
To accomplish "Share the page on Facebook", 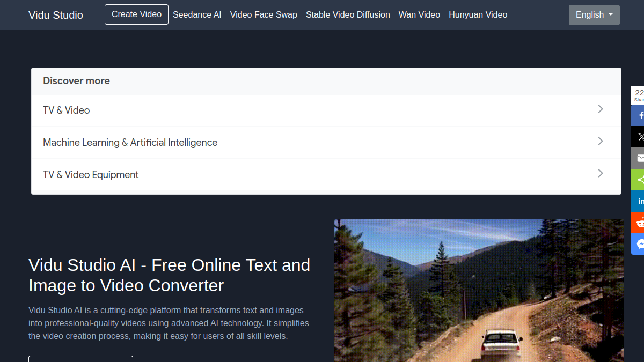I will point(638,115).
